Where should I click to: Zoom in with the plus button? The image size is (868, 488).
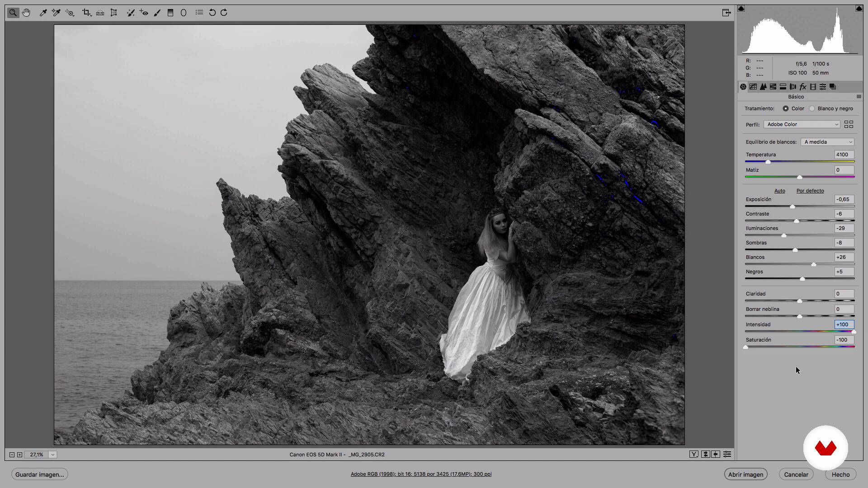tap(19, 455)
